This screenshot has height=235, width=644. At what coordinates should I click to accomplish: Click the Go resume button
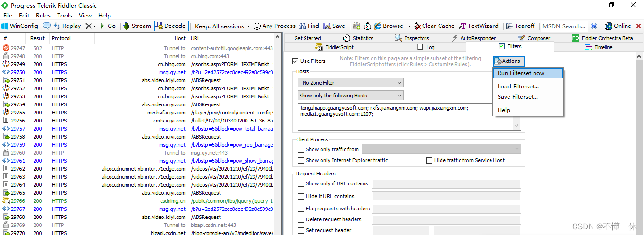coord(108,26)
